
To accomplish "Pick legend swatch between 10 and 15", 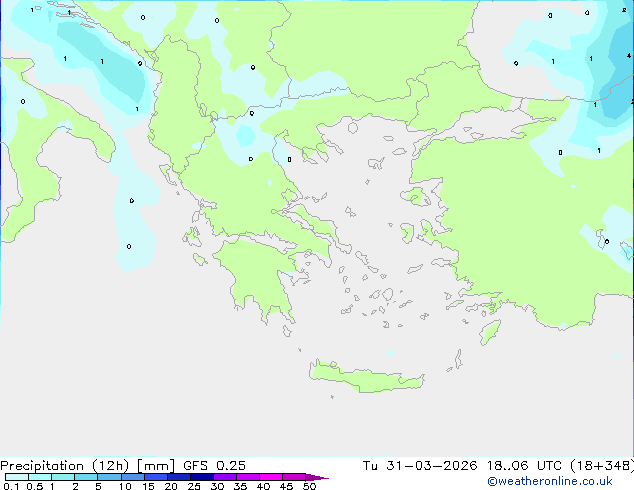I will click(133, 477).
